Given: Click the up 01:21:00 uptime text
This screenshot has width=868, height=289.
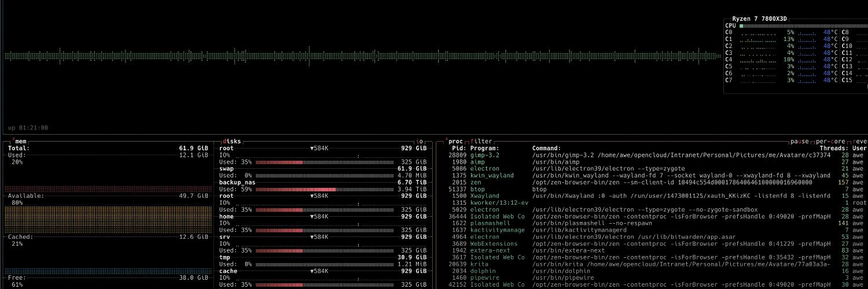Looking at the screenshot, I should coord(28,128).
